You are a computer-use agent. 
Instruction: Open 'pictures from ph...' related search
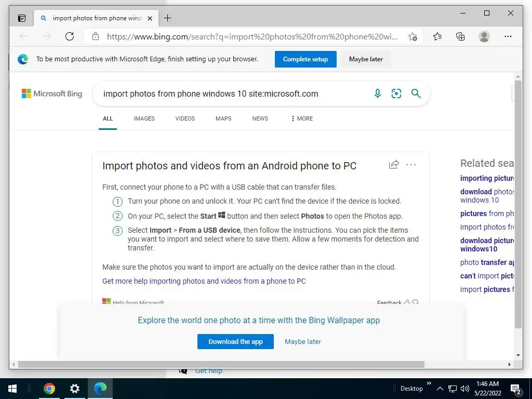click(487, 214)
